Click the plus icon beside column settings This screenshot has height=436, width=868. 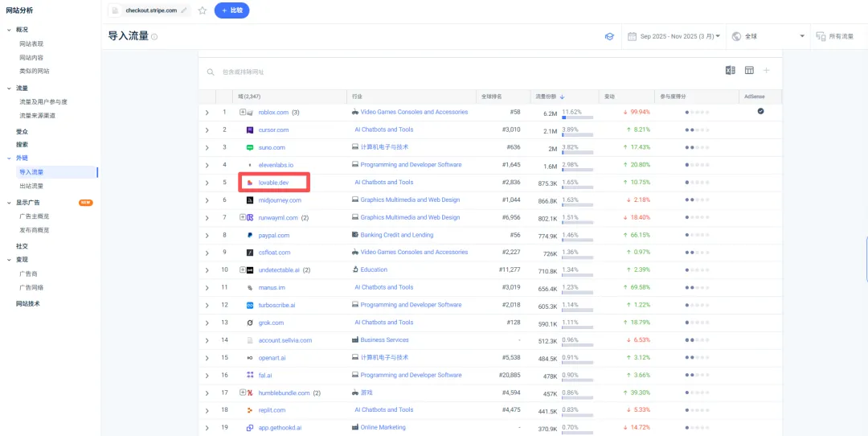coord(767,70)
